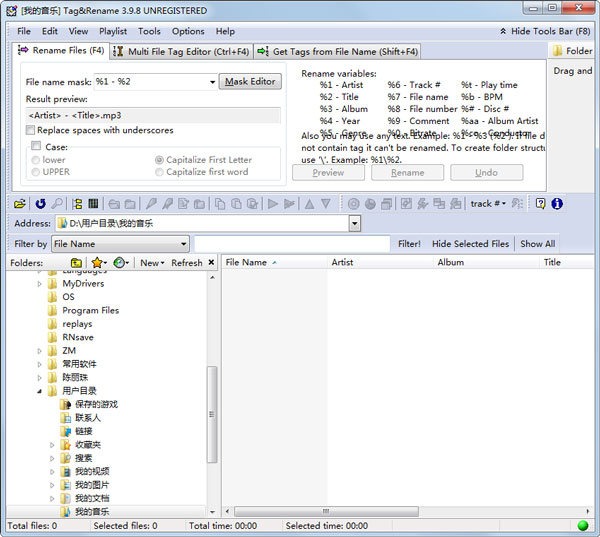Enable Replace spaces with underscores checkbox
The width and height of the screenshot is (600, 537).
pos(30,130)
